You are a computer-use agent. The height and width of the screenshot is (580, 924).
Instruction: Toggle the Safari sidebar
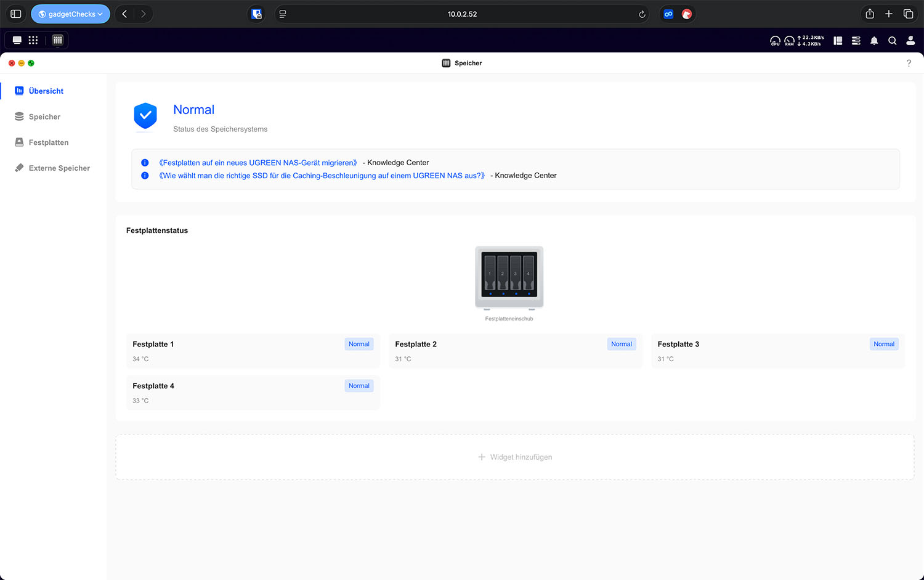[x=16, y=14]
